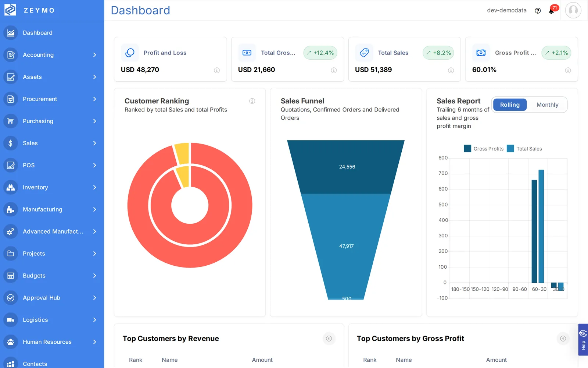Open the help question mark icon
Image resolution: width=588 pixels, height=368 pixels.
point(538,11)
